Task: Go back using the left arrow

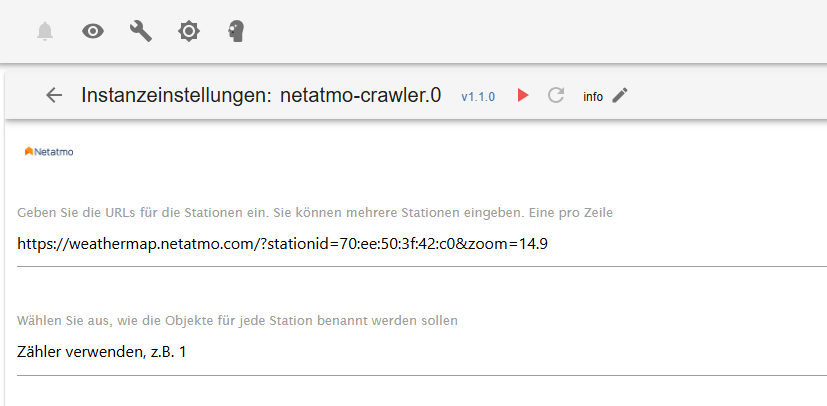Action: pyautogui.click(x=55, y=96)
